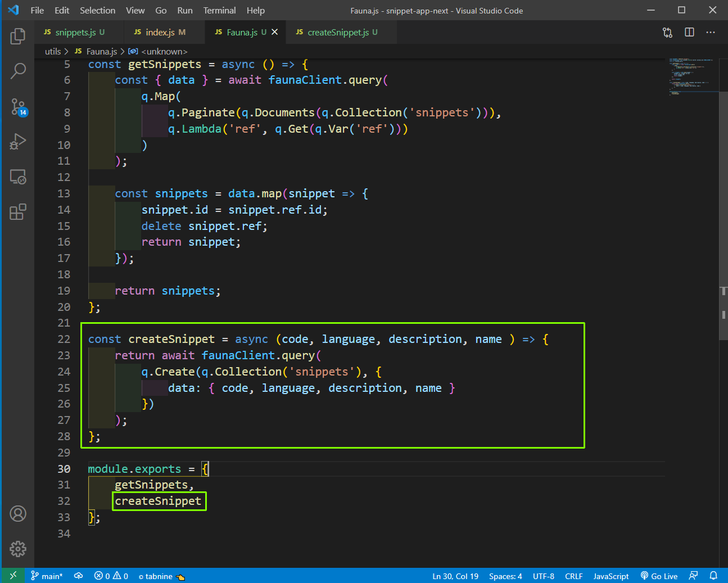Click the main* git branch indicator
The width and height of the screenshot is (728, 583).
coord(47,576)
